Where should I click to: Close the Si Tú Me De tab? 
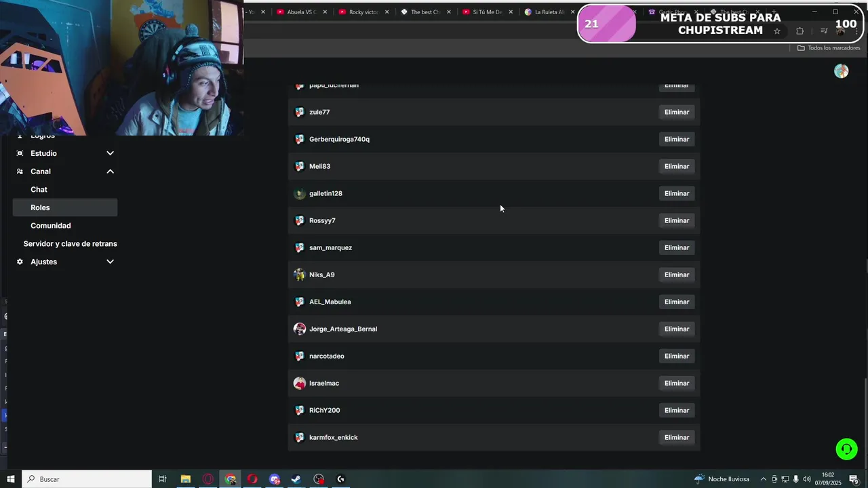click(x=511, y=12)
